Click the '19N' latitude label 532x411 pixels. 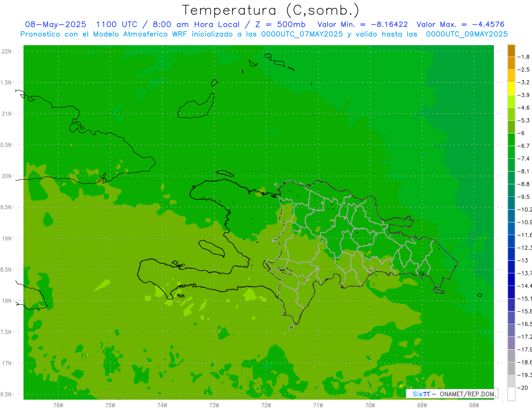point(7,239)
